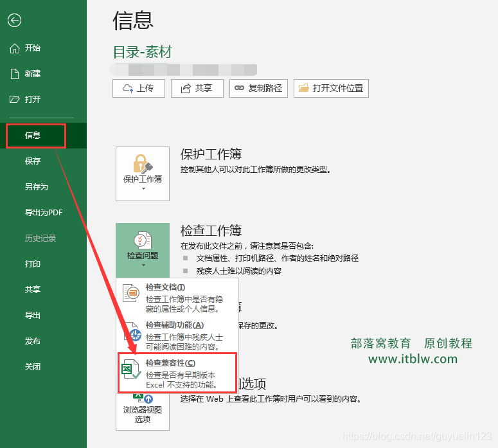Screen dimensions: 498x448
Task: Open 共享 in the sidebar
Action: [32, 289]
